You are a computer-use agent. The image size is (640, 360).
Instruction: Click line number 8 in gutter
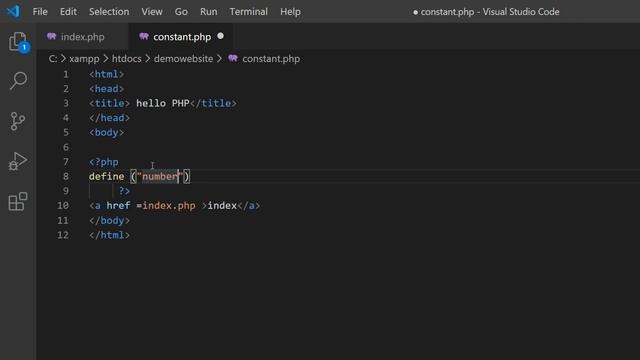(66, 176)
